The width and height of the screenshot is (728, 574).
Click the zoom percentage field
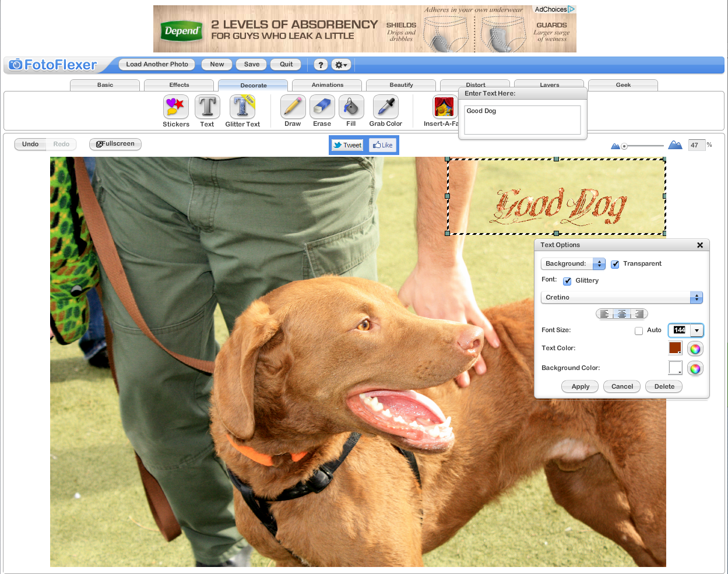pos(697,145)
